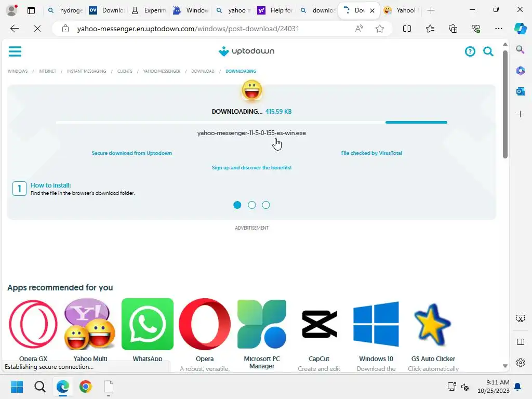Screen dimensions: 532x399
Task: Open Google Chrome from the taskbar
Action: 86,387
